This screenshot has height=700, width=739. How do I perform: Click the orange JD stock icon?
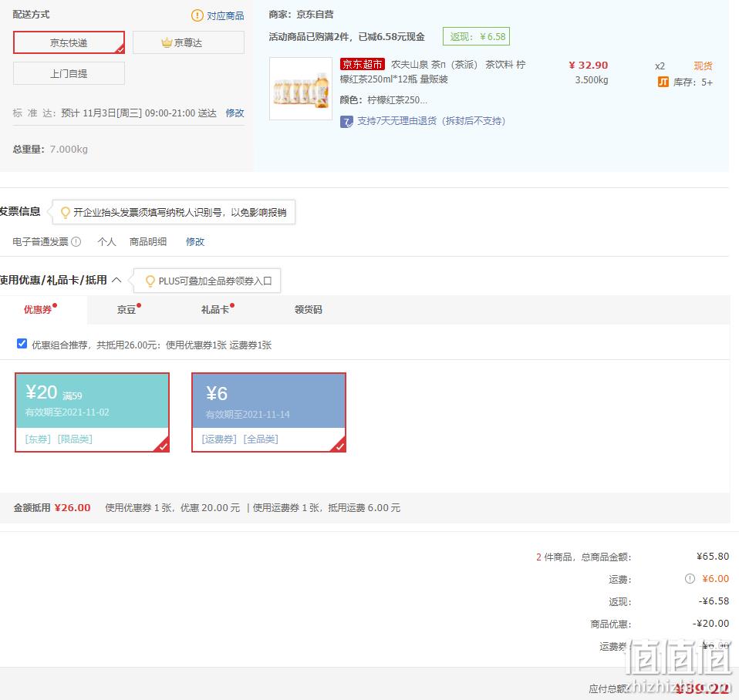pyautogui.click(x=663, y=82)
